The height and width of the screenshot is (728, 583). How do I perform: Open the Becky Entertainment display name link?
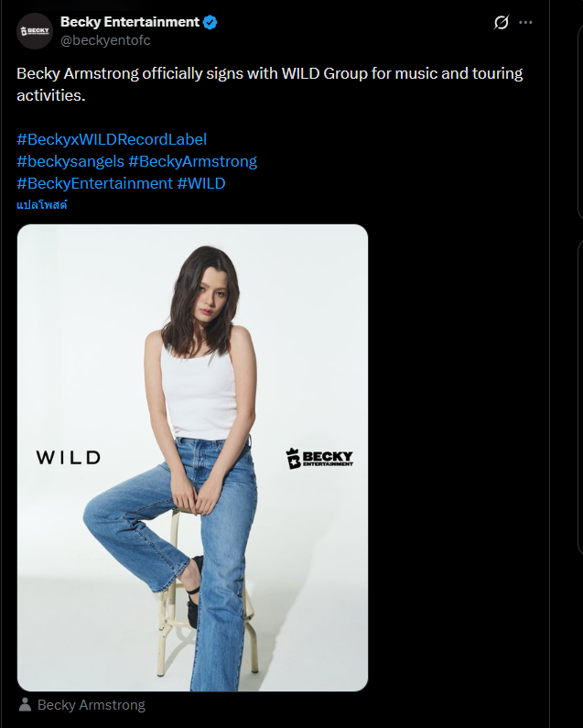coord(129,22)
